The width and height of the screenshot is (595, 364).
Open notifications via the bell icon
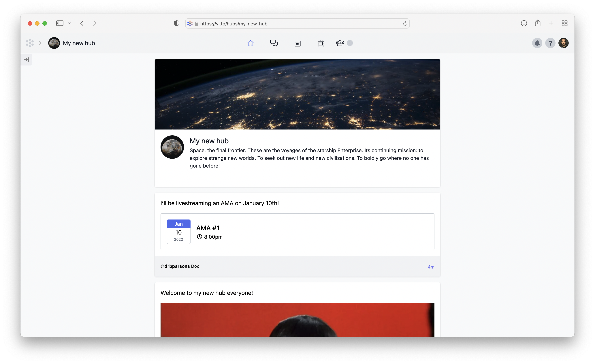(537, 43)
